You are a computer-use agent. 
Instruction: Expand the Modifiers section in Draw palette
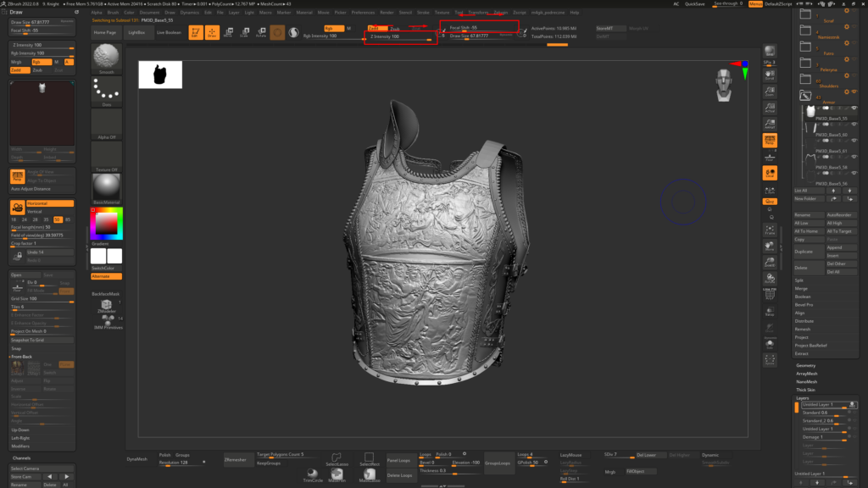(x=20, y=446)
